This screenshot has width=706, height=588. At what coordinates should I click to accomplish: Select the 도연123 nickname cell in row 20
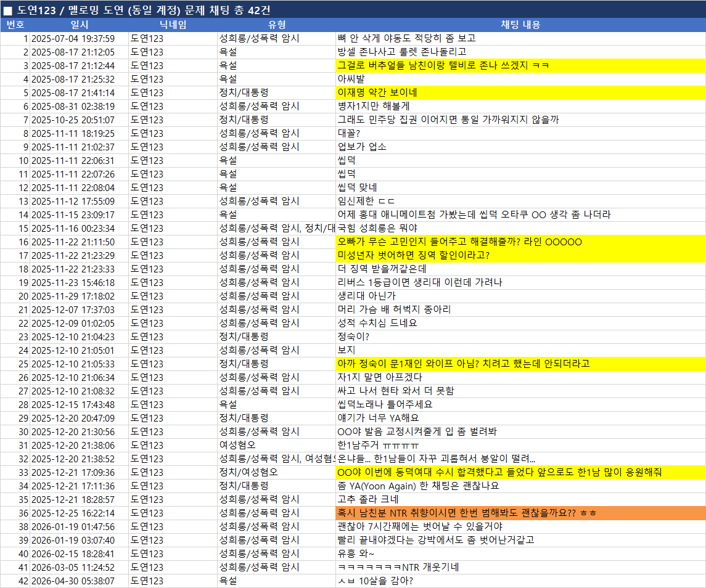click(x=173, y=296)
